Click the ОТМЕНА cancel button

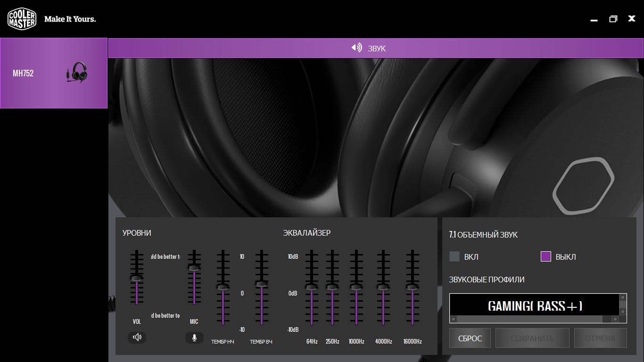(600, 338)
